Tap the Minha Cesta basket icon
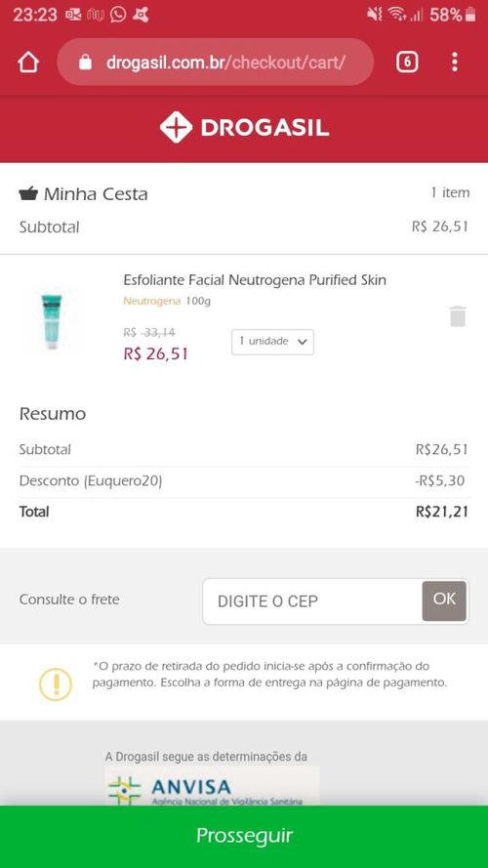 pos(28,193)
